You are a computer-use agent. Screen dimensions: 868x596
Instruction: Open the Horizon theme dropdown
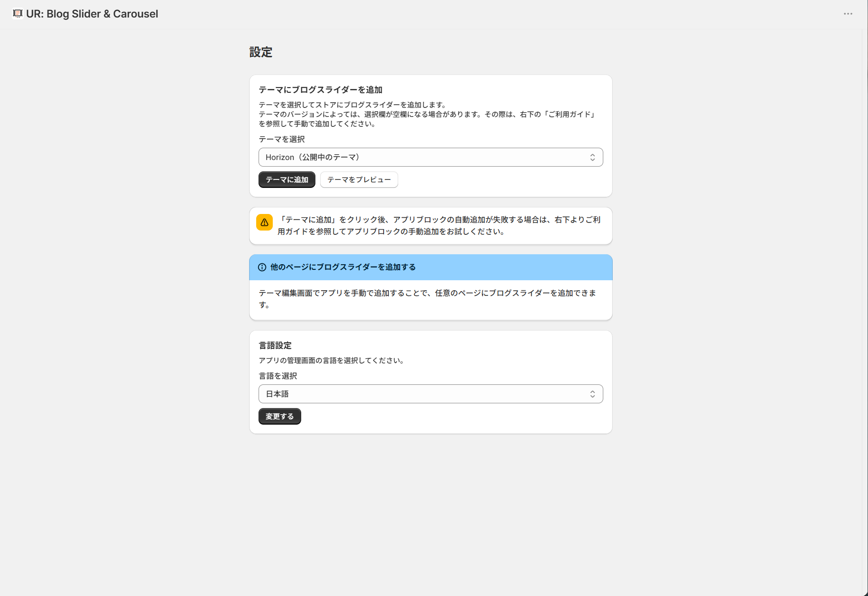pyautogui.click(x=426, y=158)
